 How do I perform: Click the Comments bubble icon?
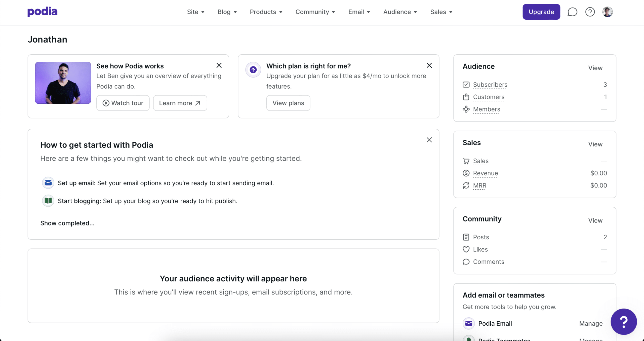click(x=466, y=262)
